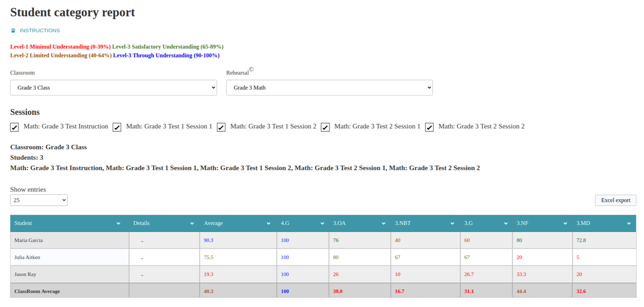The image size is (644, 307).
Task: Uncheck Math: Grade 3 Test Instruction checkbox
Action: pos(14,127)
